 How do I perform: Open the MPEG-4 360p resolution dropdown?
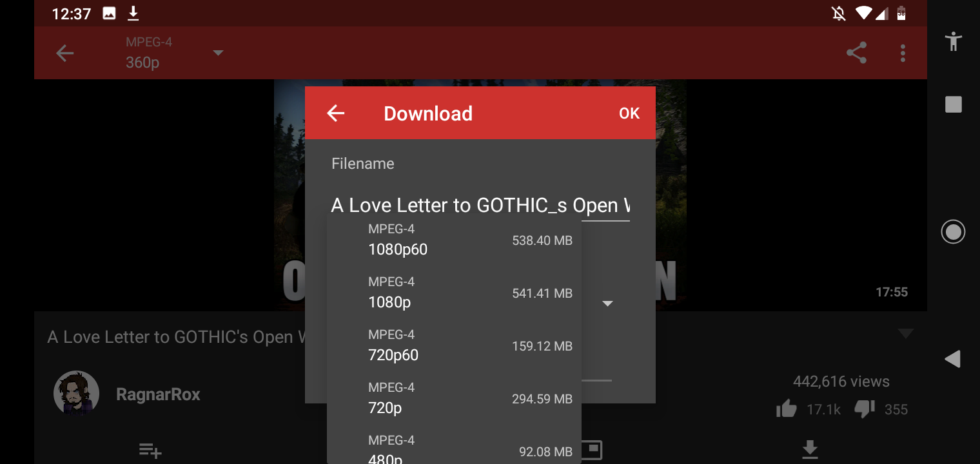point(174,53)
